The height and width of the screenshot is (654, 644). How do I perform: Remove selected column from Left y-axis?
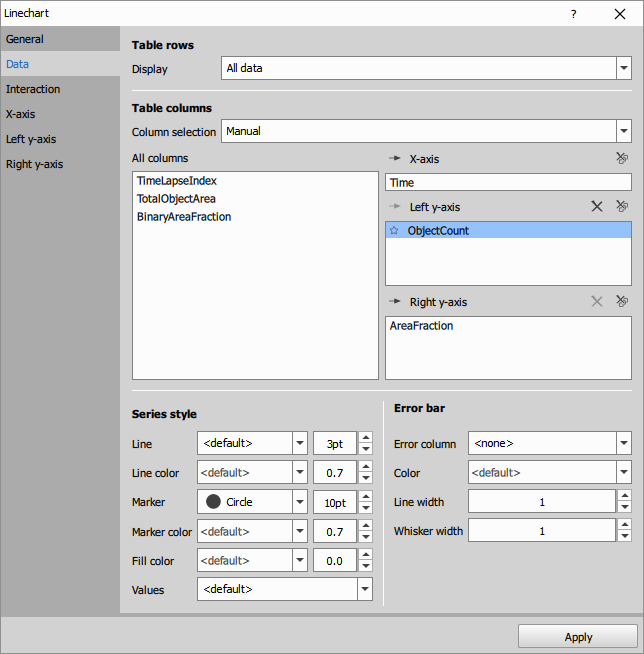coord(597,206)
